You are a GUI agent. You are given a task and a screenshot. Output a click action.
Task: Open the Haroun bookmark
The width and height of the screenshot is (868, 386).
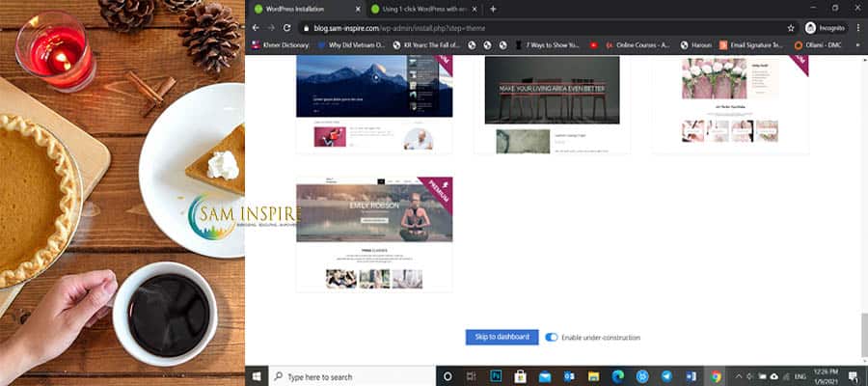coord(695,45)
